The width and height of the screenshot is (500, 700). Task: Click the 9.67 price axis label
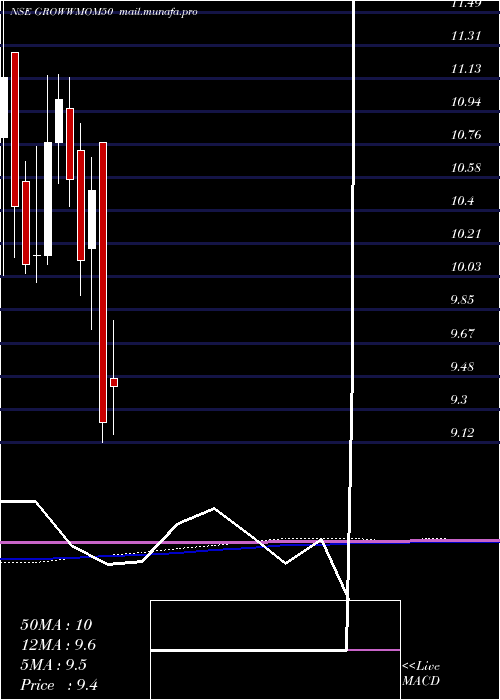tap(462, 333)
